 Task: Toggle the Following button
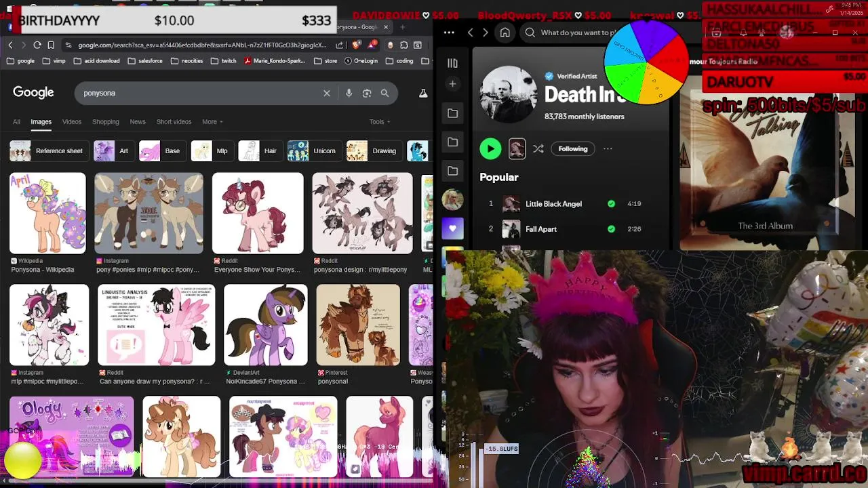[x=573, y=148]
